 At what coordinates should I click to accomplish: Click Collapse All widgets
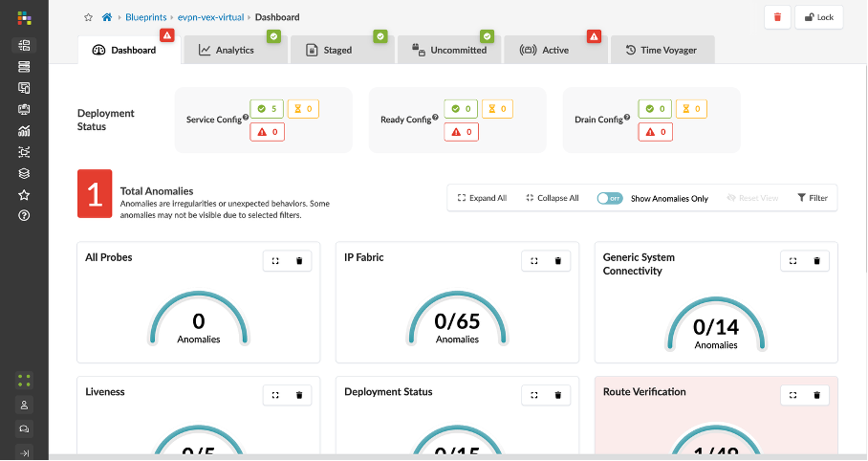[553, 198]
